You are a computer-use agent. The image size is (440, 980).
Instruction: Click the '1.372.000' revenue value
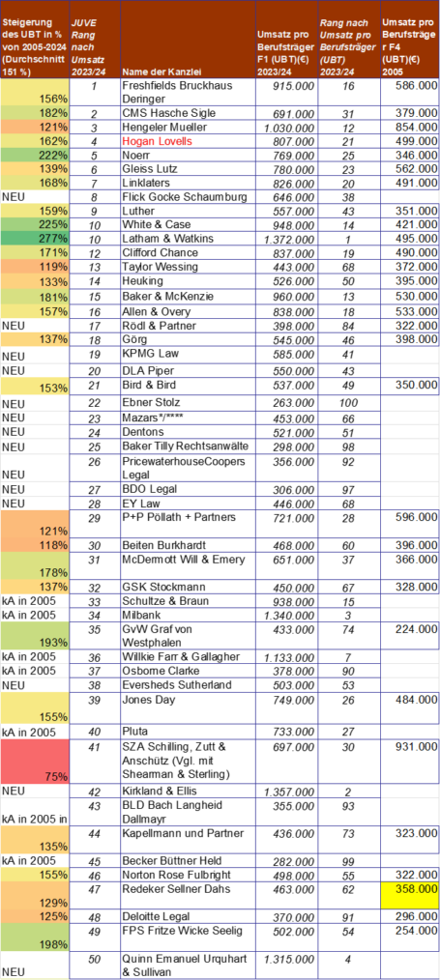pos(287,238)
